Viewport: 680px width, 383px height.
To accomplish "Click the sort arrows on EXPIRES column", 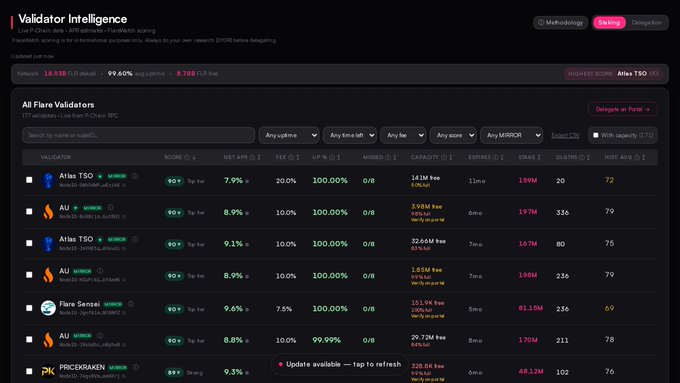I will 502,157.
